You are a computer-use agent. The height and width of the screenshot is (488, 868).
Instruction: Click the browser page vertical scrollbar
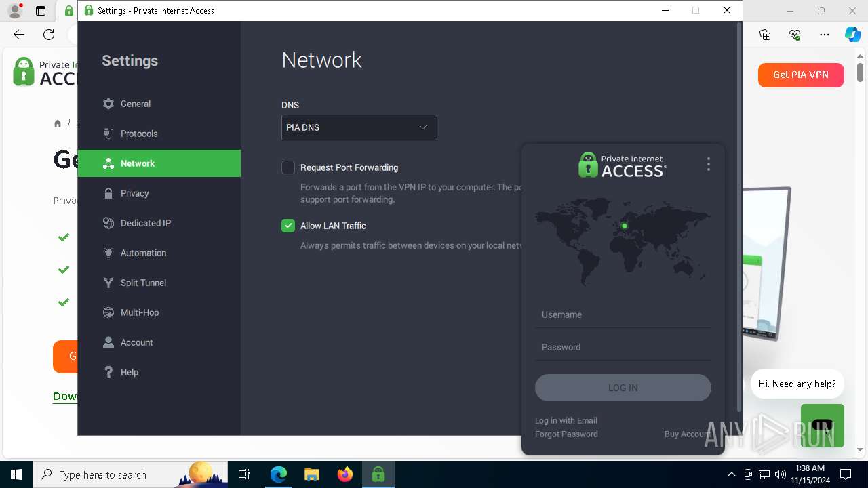click(860, 71)
